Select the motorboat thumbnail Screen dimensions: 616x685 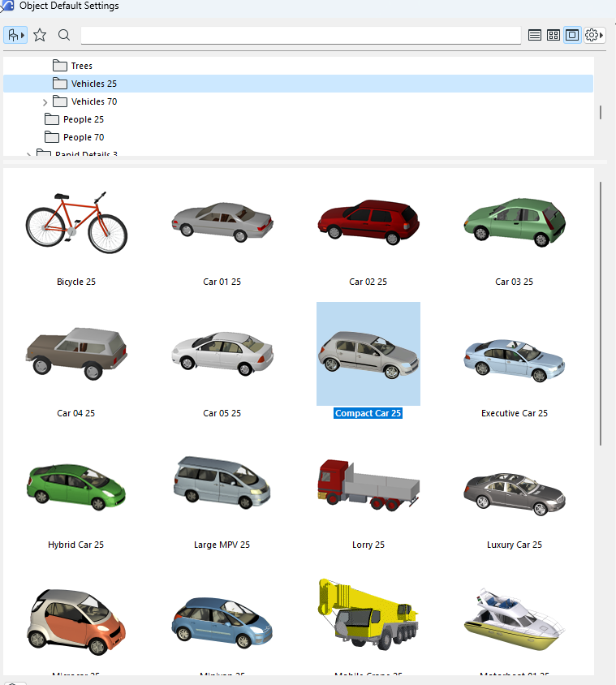pos(515,619)
